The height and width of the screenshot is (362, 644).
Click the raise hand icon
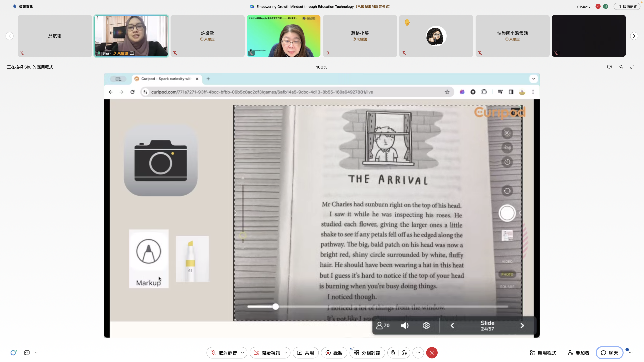(393, 353)
